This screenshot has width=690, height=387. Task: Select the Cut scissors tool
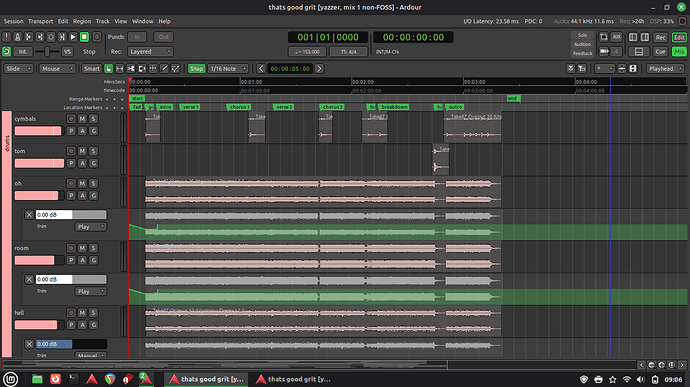(x=131, y=69)
